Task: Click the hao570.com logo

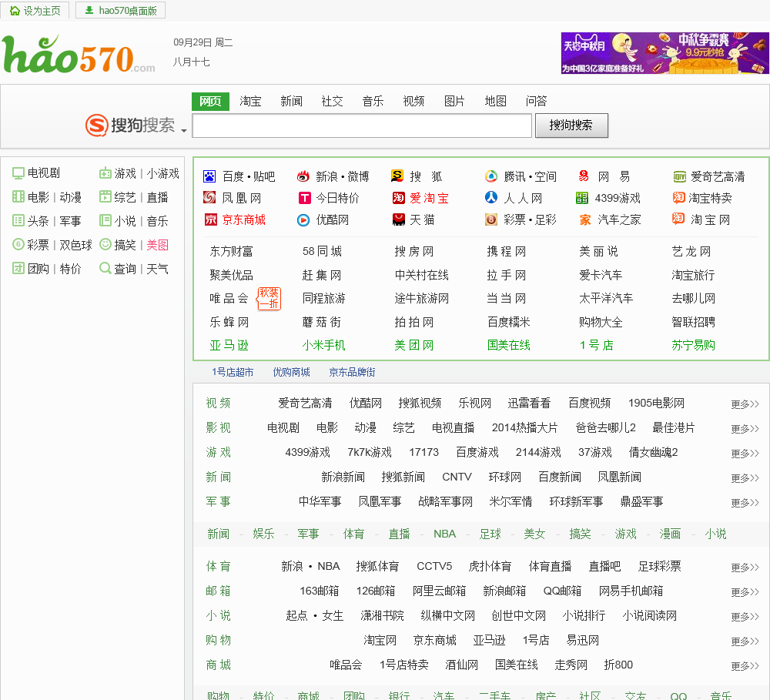Action: click(x=79, y=55)
